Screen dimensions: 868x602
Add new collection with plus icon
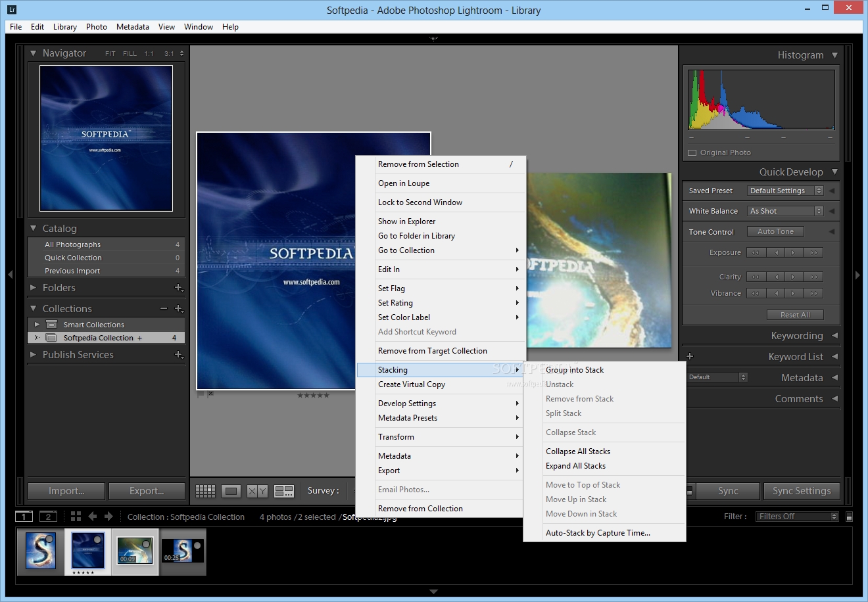(x=178, y=309)
